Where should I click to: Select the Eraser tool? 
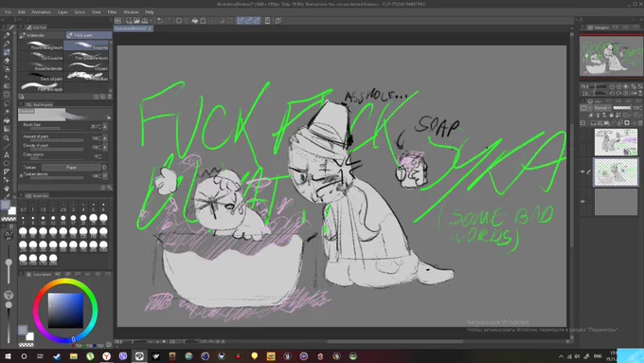[7, 61]
